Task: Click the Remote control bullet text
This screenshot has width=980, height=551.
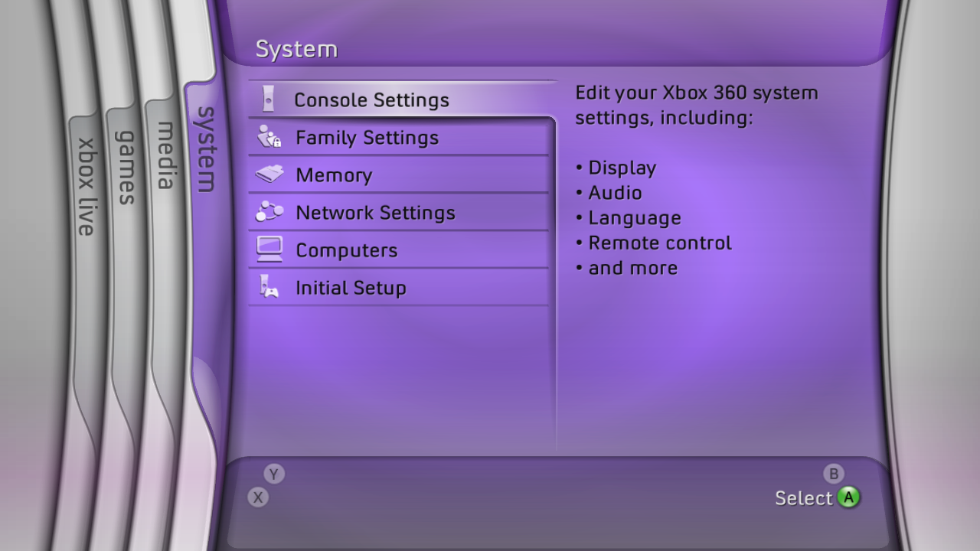Action: (x=660, y=243)
